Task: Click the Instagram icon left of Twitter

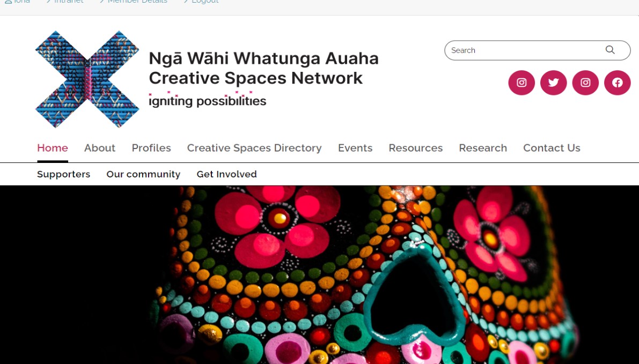Action: (x=522, y=83)
